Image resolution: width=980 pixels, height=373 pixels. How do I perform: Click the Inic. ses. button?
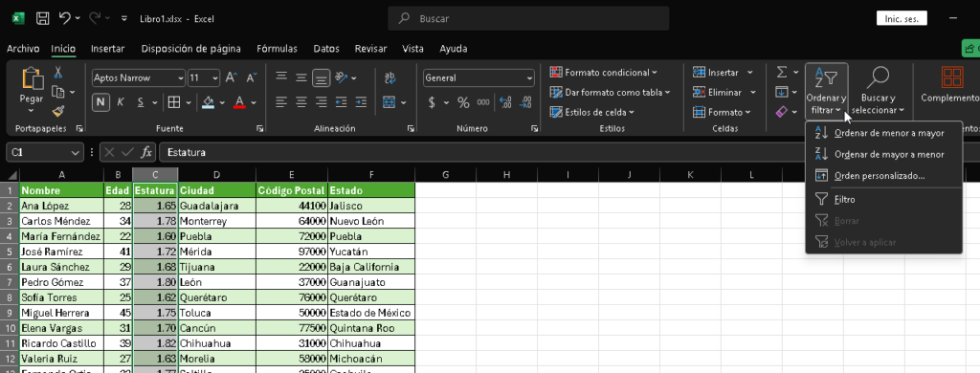tap(902, 19)
